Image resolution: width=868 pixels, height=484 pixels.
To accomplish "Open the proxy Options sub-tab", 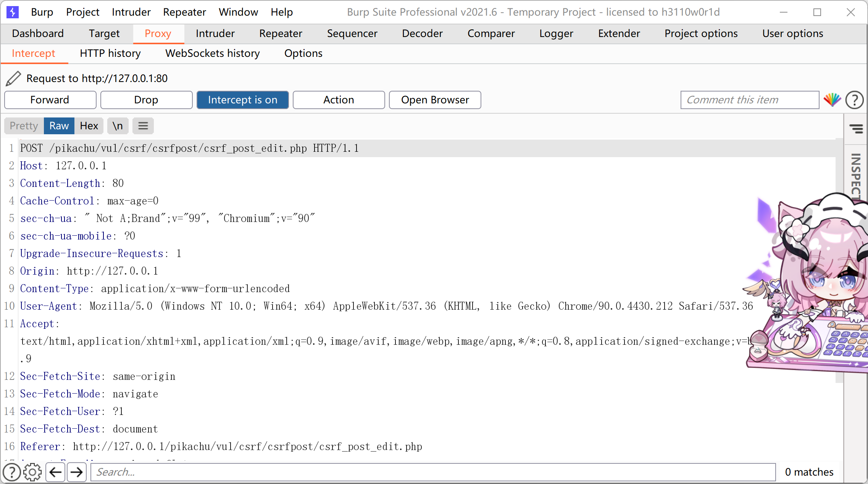I will click(303, 53).
